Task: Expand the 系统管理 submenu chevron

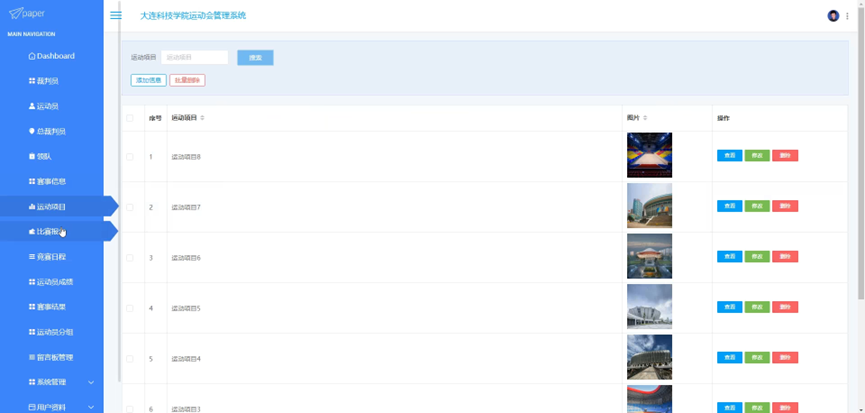Action: coord(91,382)
